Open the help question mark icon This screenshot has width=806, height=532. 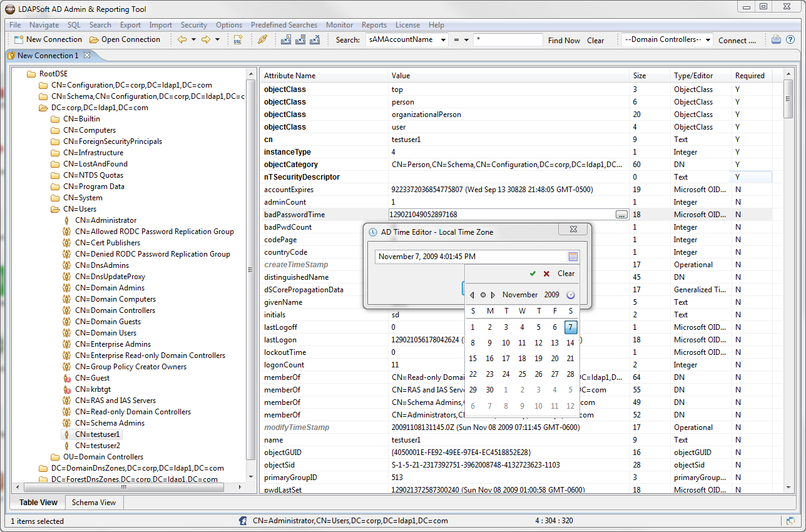click(790, 39)
